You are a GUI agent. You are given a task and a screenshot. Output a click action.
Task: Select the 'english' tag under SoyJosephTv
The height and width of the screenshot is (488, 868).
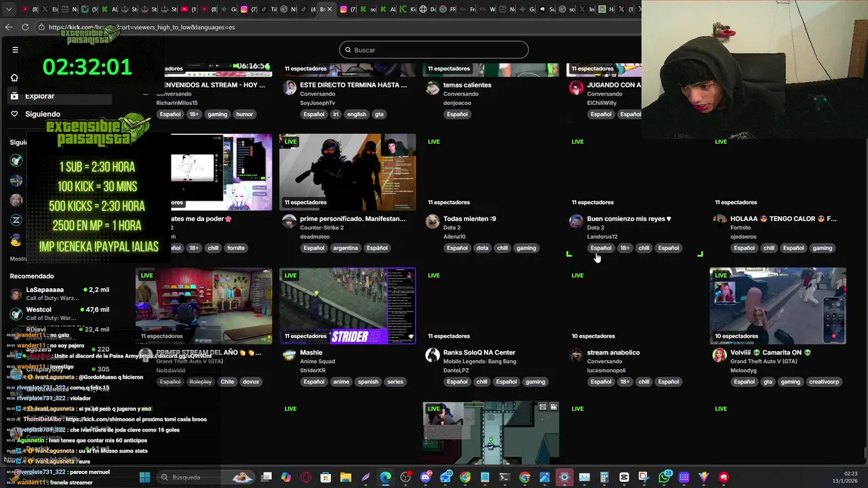[356, 115]
